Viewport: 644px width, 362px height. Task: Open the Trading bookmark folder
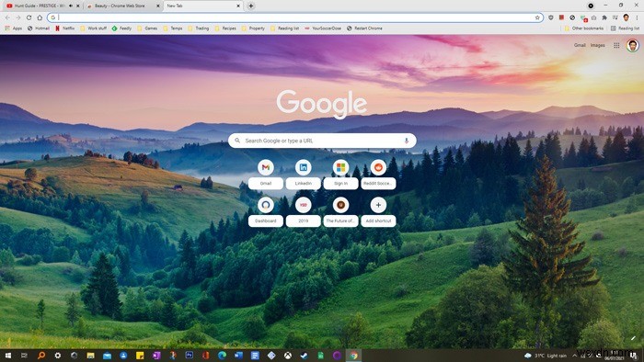[x=199, y=28]
